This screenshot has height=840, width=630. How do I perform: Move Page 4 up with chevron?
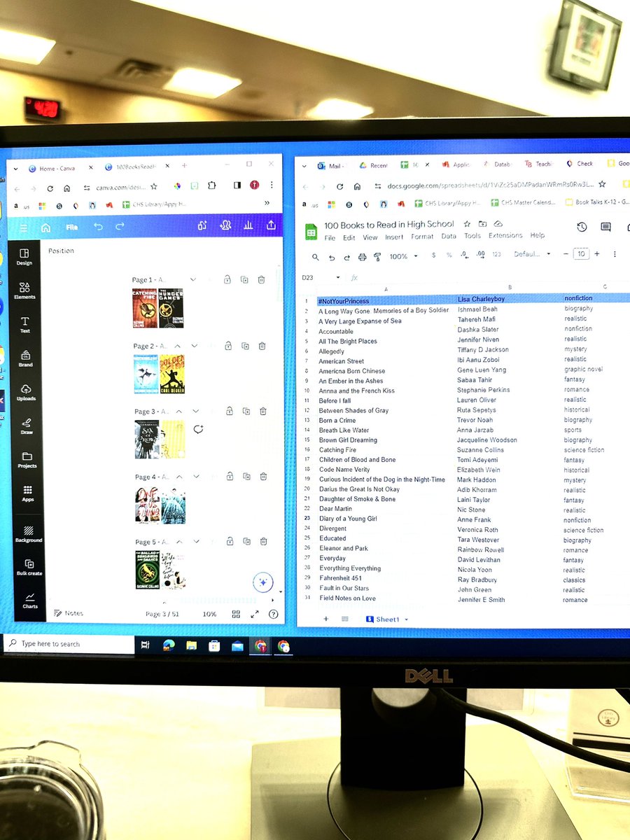[179, 477]
